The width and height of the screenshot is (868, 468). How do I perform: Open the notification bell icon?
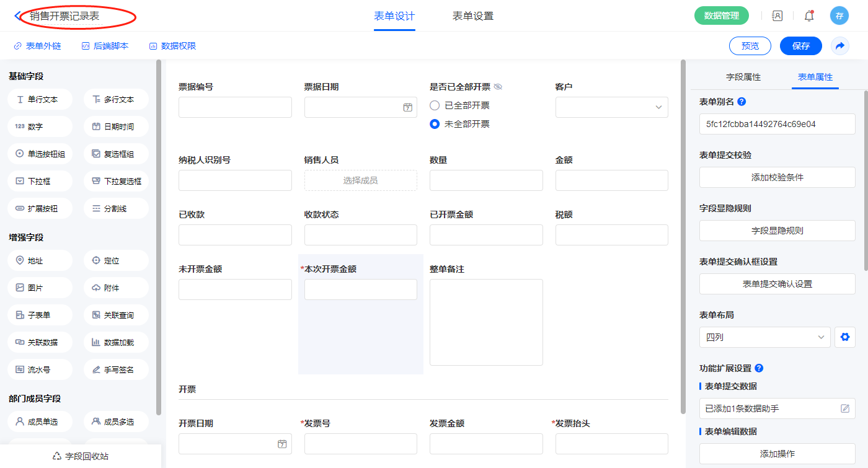tap(808, 16)
